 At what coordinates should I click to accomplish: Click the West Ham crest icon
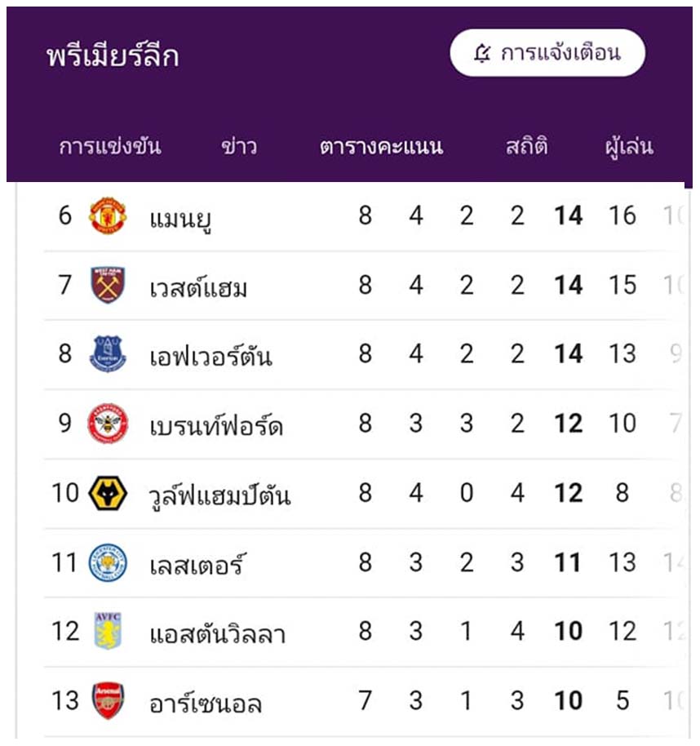pos(108,285)
